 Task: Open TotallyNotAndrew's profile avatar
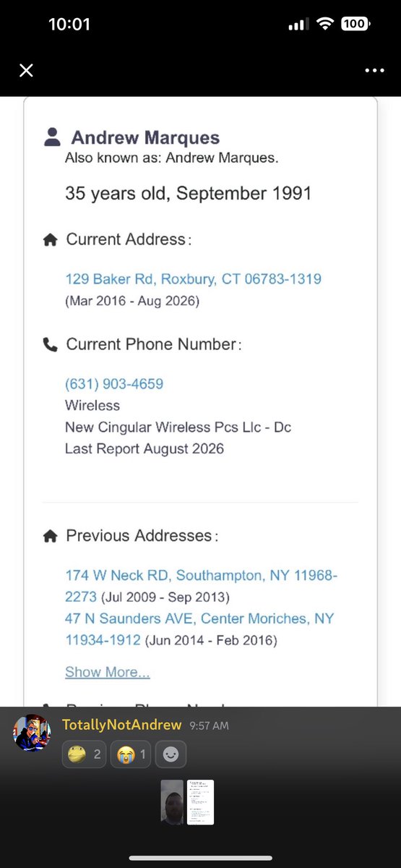pyautogui.click(x=32, y=733)
